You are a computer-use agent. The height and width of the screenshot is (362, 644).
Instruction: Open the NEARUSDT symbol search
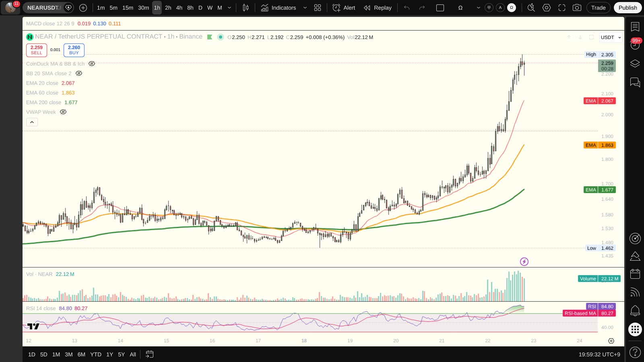pos(43,8)
